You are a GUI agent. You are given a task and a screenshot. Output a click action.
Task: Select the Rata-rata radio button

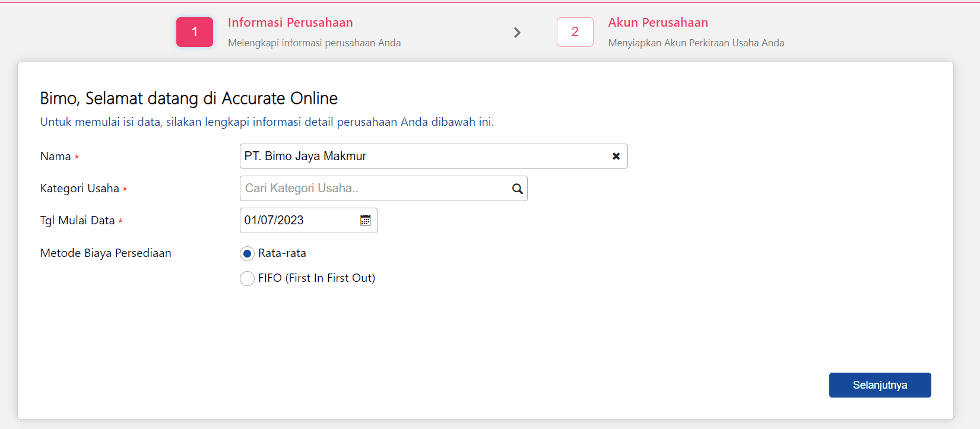point(248,254)
